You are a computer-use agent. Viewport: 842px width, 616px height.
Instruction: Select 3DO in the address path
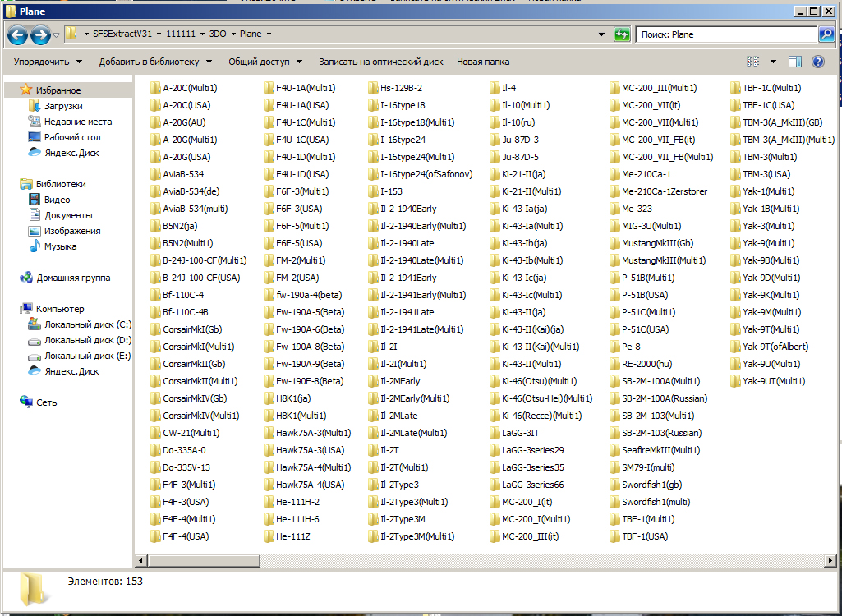(x=218, y=34)
